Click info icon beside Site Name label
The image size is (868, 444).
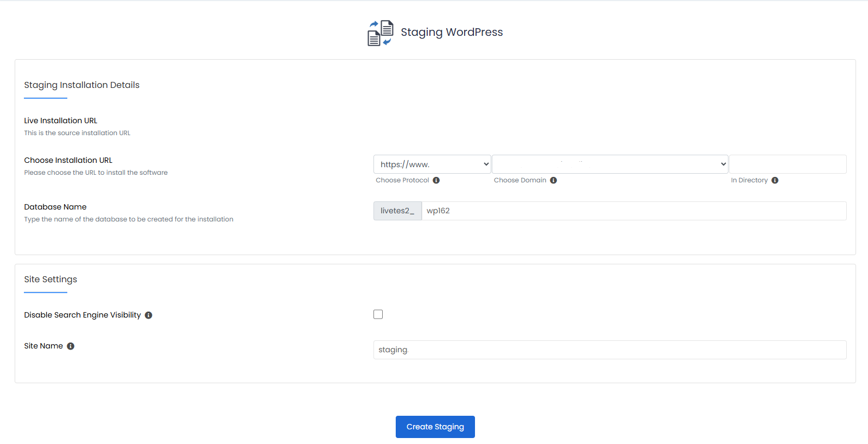[71, 346]
